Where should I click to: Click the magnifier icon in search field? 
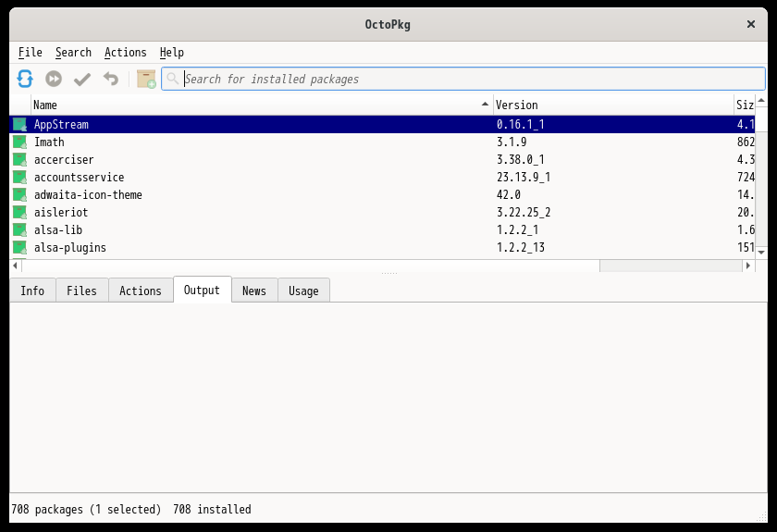click(x=172, y=79)
